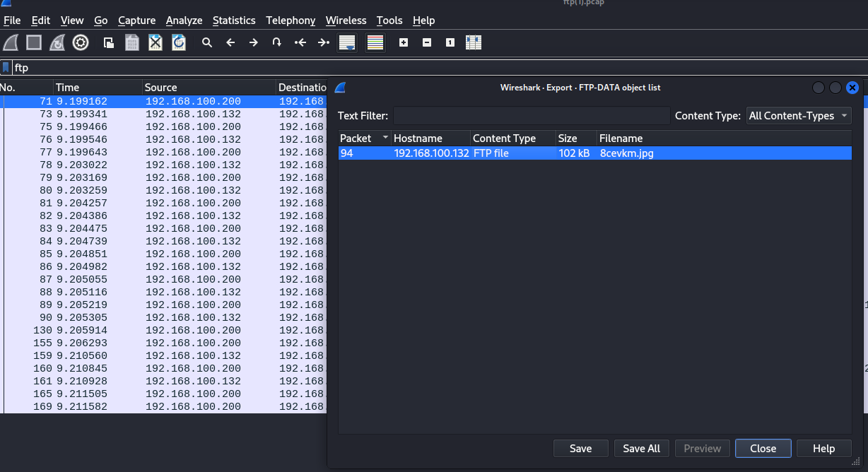Open the Edit menu

click(x=41, y=20)
